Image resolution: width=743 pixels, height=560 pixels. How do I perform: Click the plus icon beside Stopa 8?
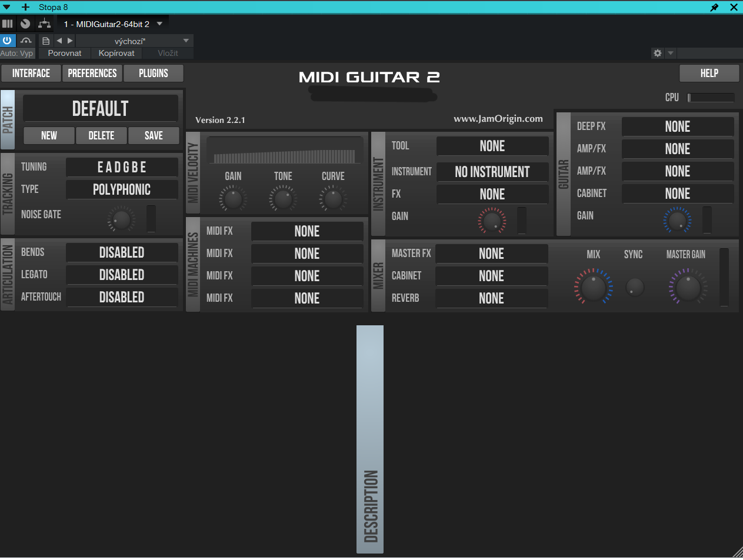[25, 7]
